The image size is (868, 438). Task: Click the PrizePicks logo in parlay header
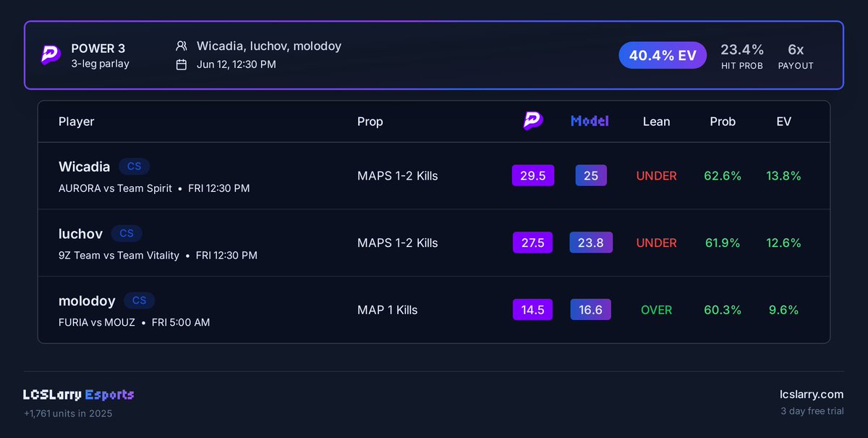[51, 55]
